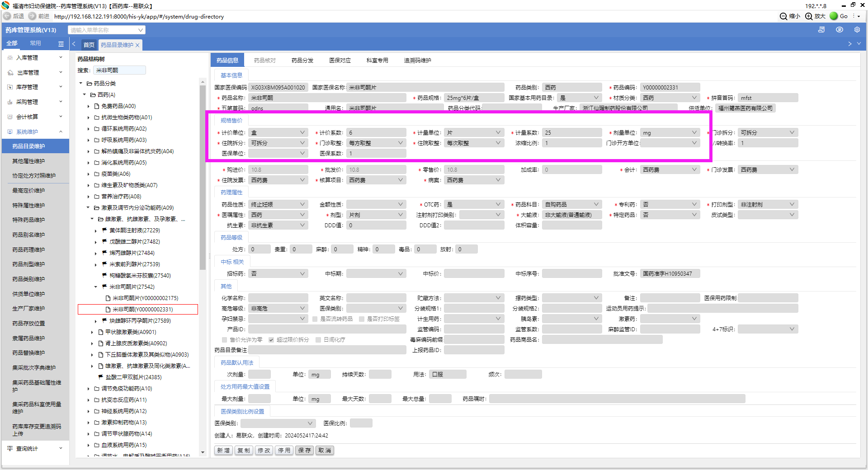
Task: Click the folder icon beside 免费药品(A00)
Action: point(97,106)
